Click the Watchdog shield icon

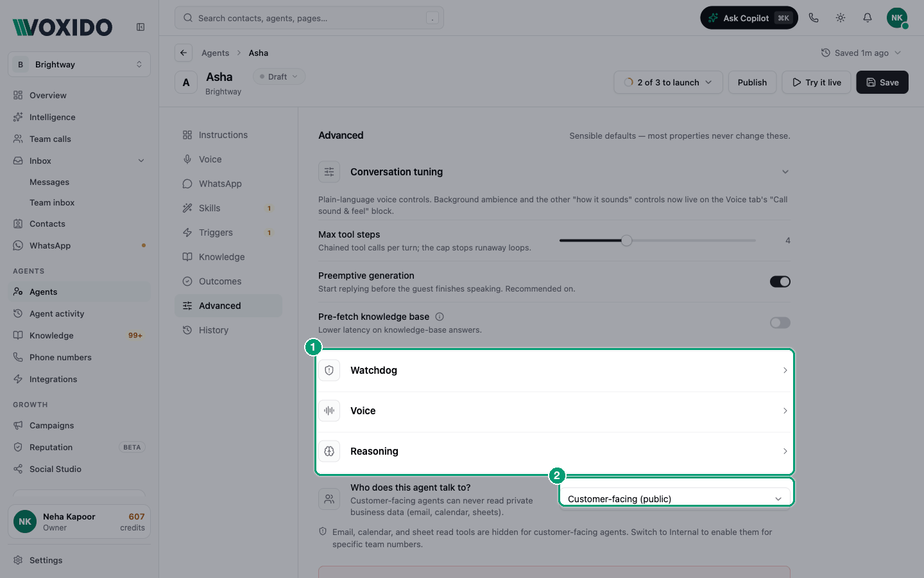(x=329, y=371)
